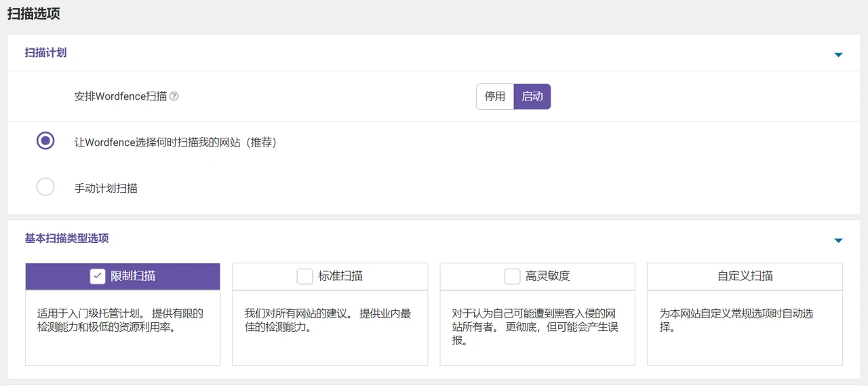
Task: Collapse the 扫描计划 section arrow
Action: coord(838,54)
